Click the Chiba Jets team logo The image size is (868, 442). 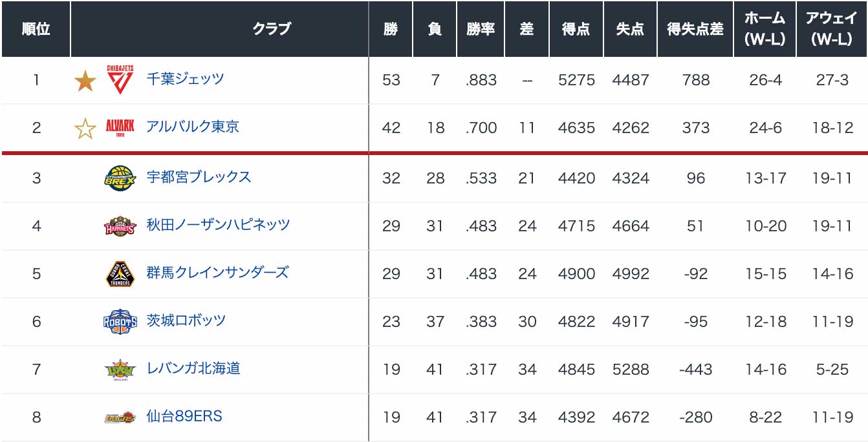(x=120, y=79)
